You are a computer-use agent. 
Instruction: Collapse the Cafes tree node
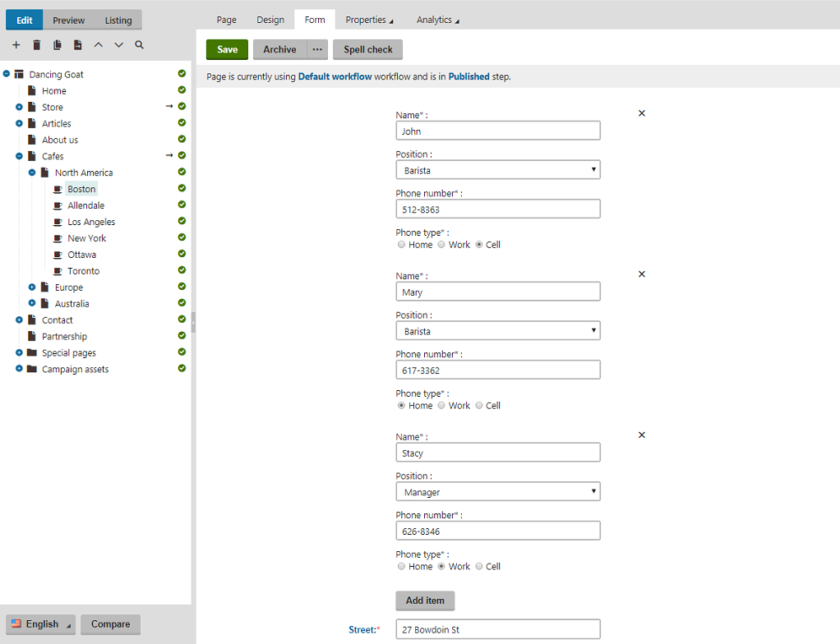click(19, 156)
